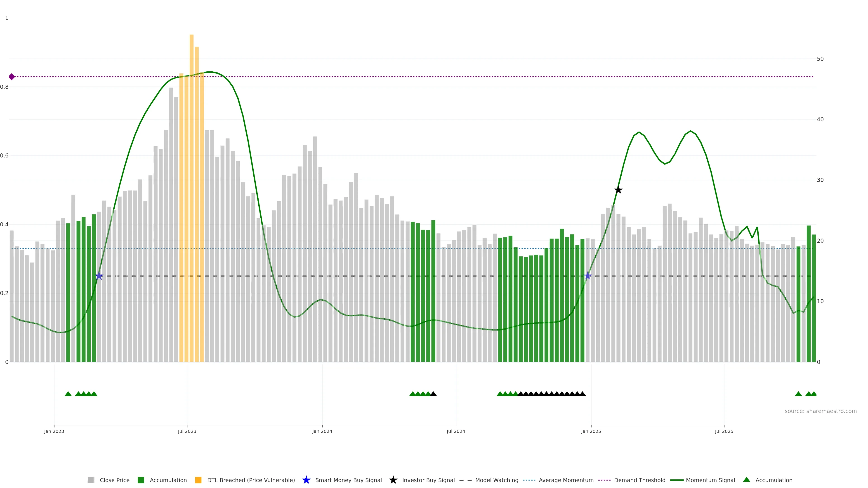868x488 pixels.
Task: Click the Jul 2023 axis label
Action: click(187, 432)
